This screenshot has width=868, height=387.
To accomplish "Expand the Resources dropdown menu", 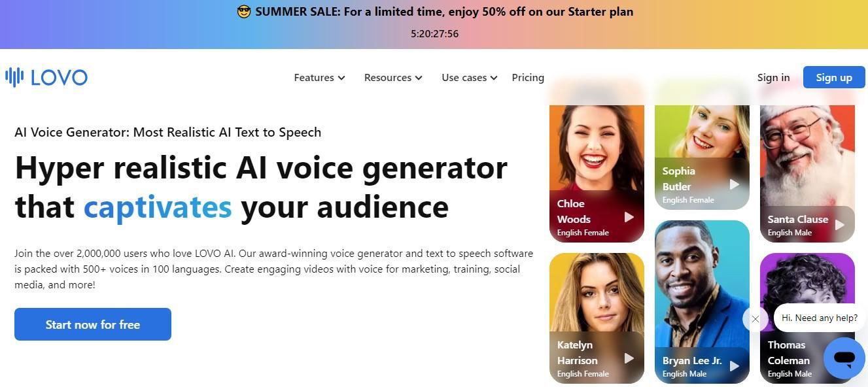I will (393, 78).
